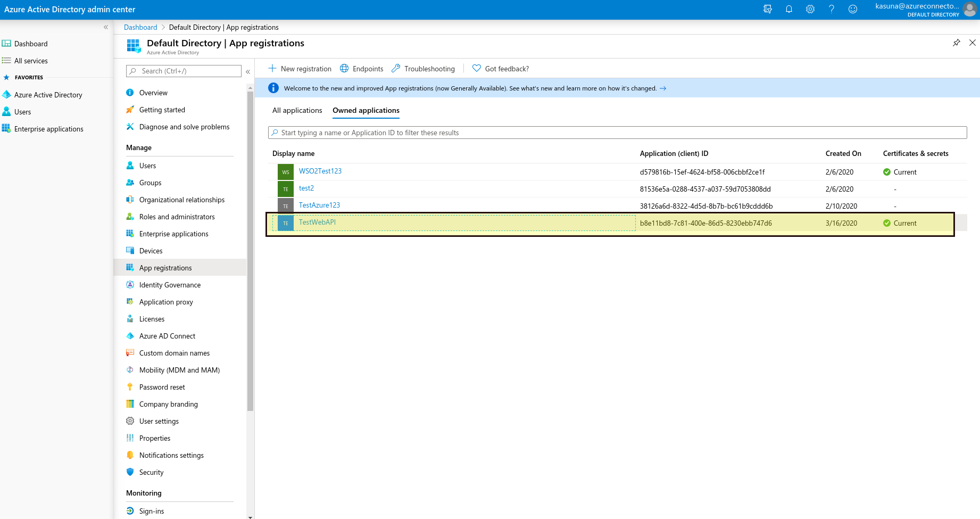Screen dimensions: 980x519
Task: Select Devices under the Manage section
Action: click(x=152, y=250)
